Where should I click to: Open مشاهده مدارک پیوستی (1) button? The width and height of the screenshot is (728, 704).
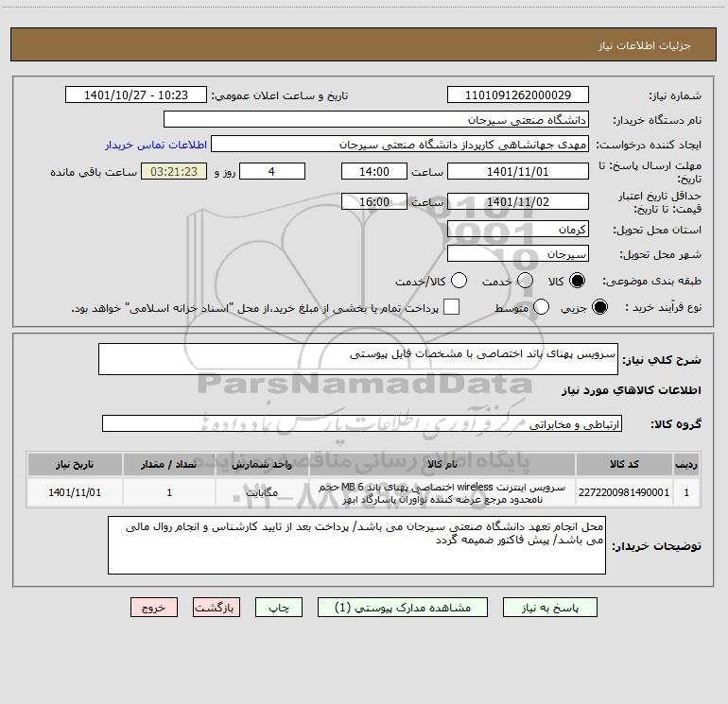[x=403, y=608]
